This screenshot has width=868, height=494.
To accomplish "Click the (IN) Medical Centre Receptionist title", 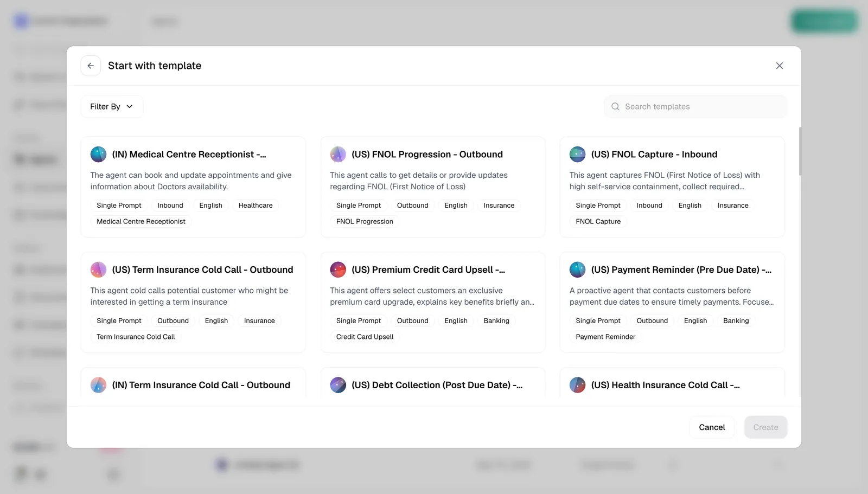I will click(x=189, y=155).
